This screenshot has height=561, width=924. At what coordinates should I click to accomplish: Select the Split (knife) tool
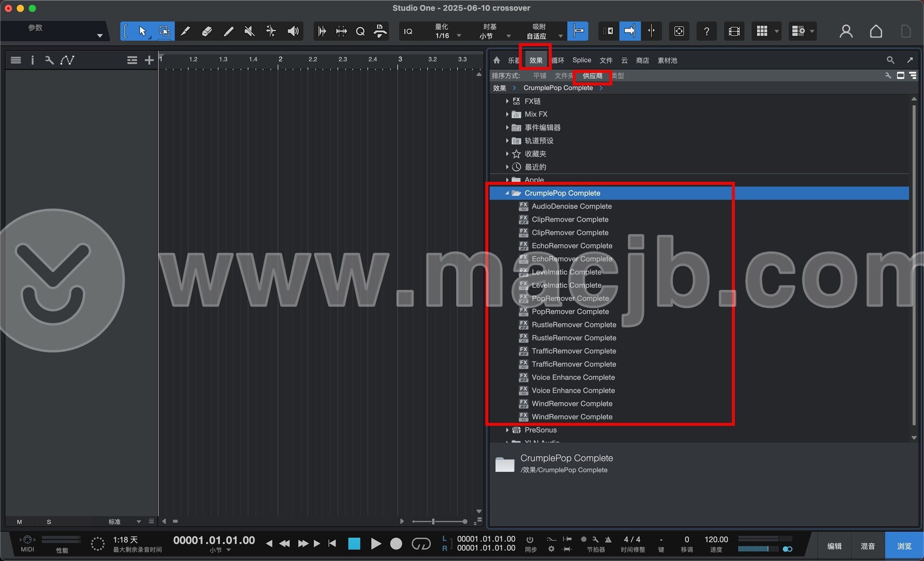click(x=185, y=31)
